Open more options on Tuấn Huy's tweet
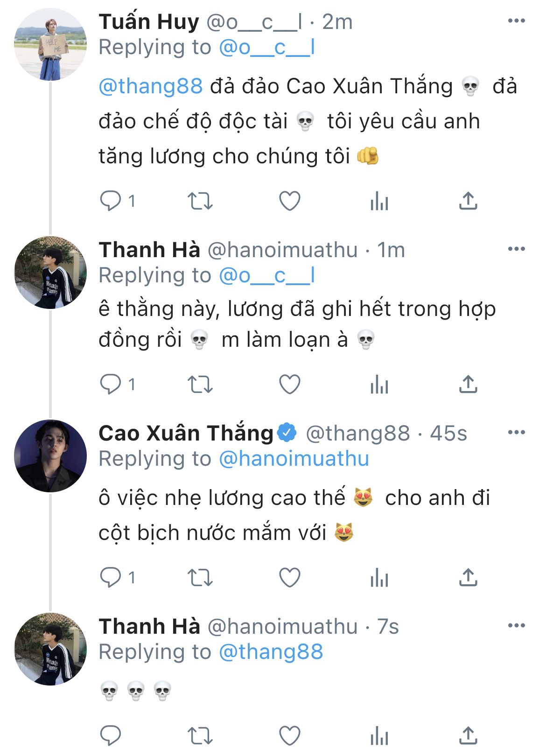 click(516, 21)
